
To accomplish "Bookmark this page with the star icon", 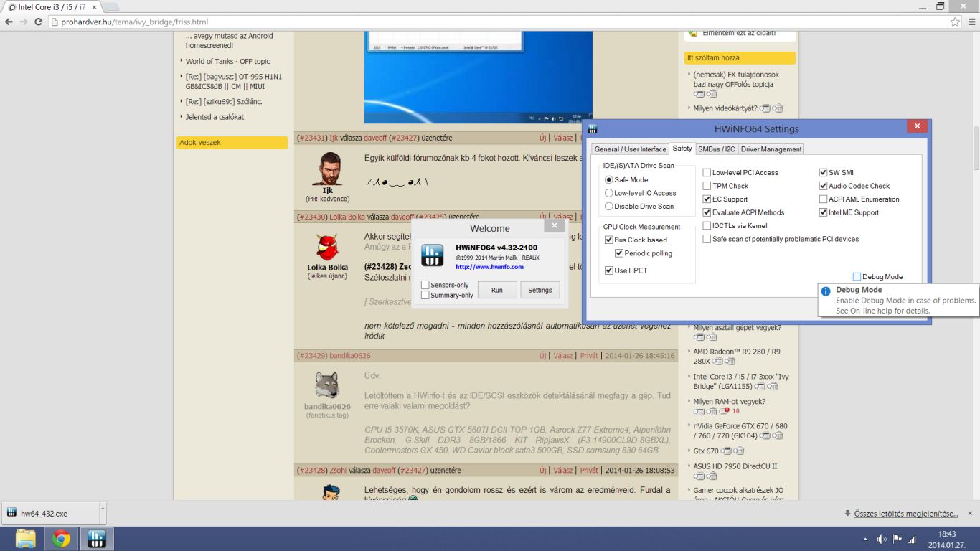I will pyautogui.click(x=955, y=22).
